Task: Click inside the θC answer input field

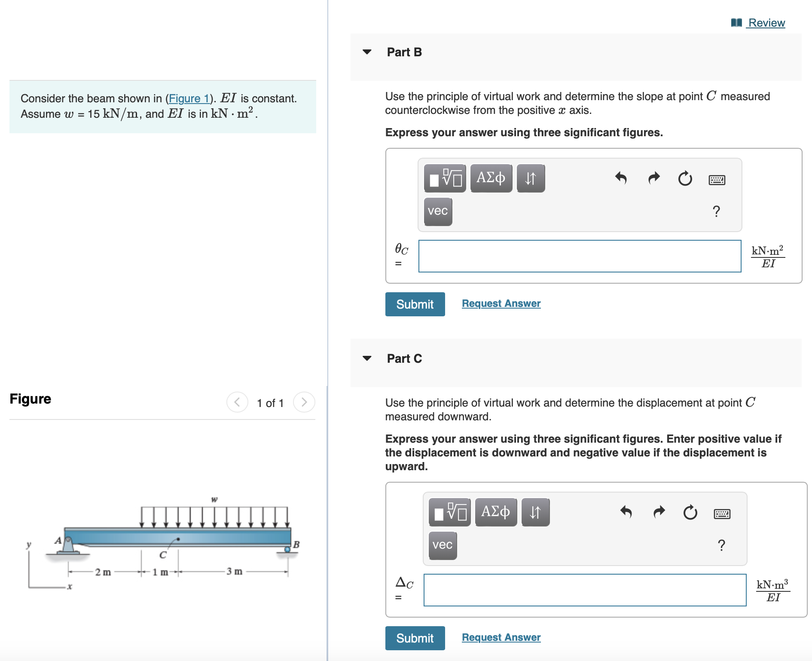Action: (x=579, y=257)
